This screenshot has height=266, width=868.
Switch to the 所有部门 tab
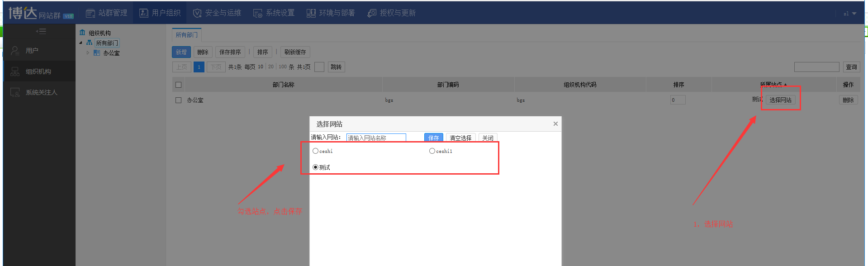coord(186,35)
